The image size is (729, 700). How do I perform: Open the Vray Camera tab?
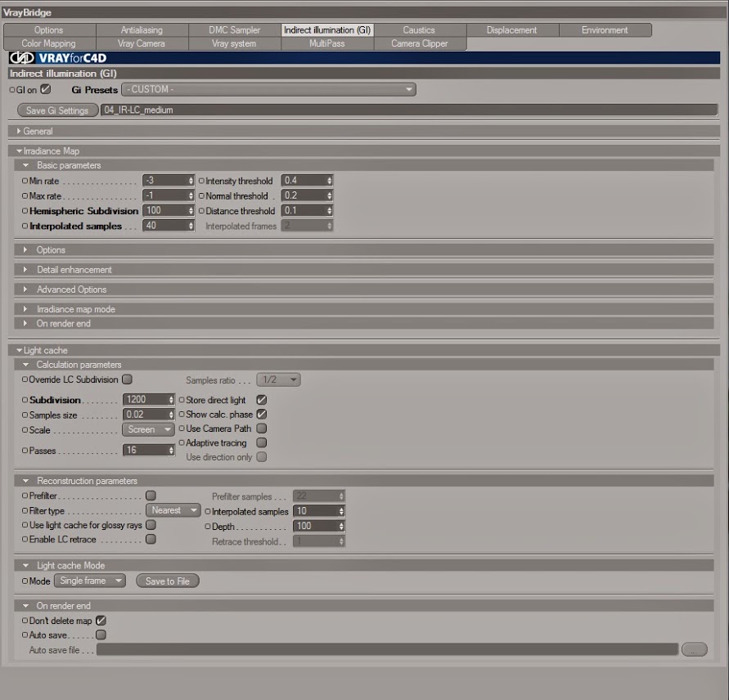[142, 43]
